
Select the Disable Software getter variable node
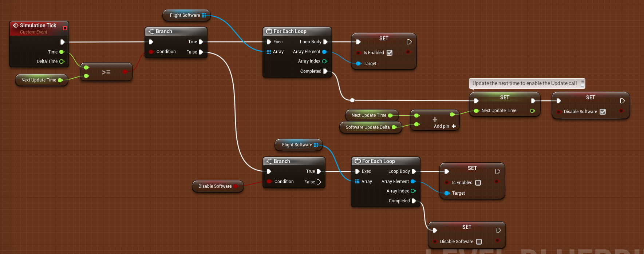[x=214, y=186]
